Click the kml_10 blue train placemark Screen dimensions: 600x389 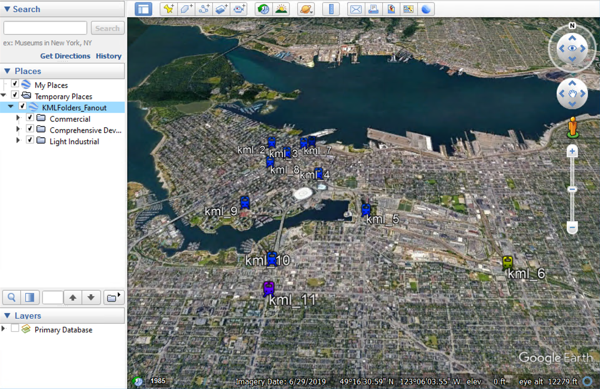click(272, 259)
